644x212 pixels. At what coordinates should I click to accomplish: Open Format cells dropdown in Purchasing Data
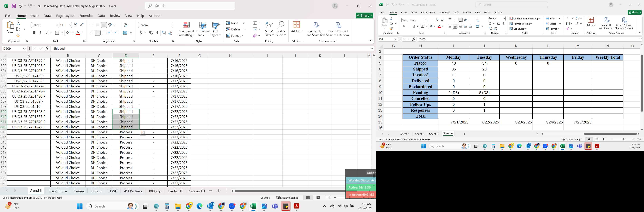242,36
